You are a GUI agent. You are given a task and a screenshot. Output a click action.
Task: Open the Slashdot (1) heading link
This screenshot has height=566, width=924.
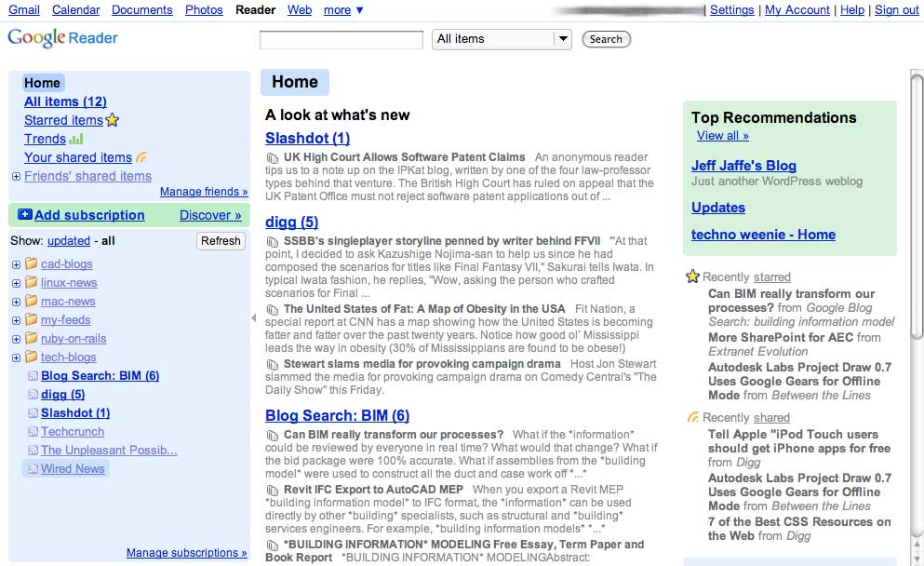pos(308,138)
